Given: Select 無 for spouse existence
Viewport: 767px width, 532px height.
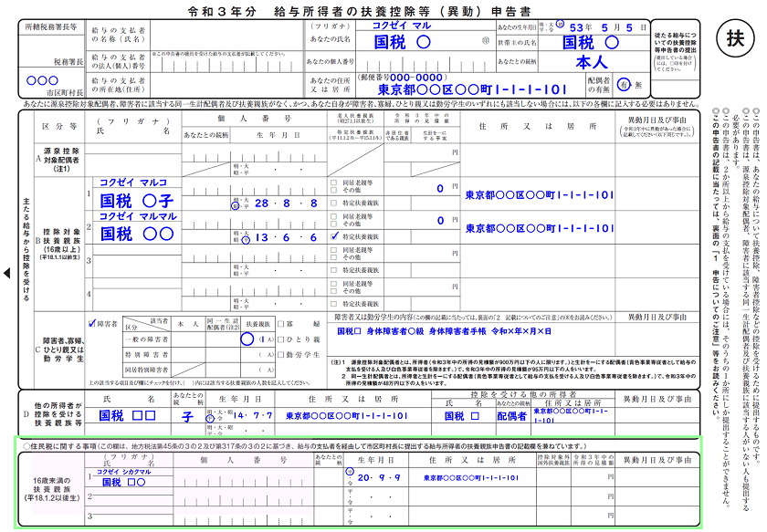Looking at the screenshot, I should pyautogui.click(x=638, y=84).
